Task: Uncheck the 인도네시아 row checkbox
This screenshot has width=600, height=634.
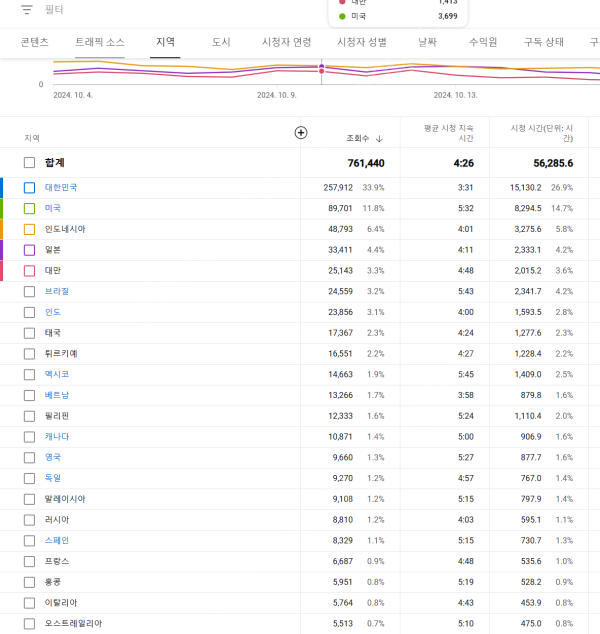Action: pyautogui.click(x=29, y=229)
